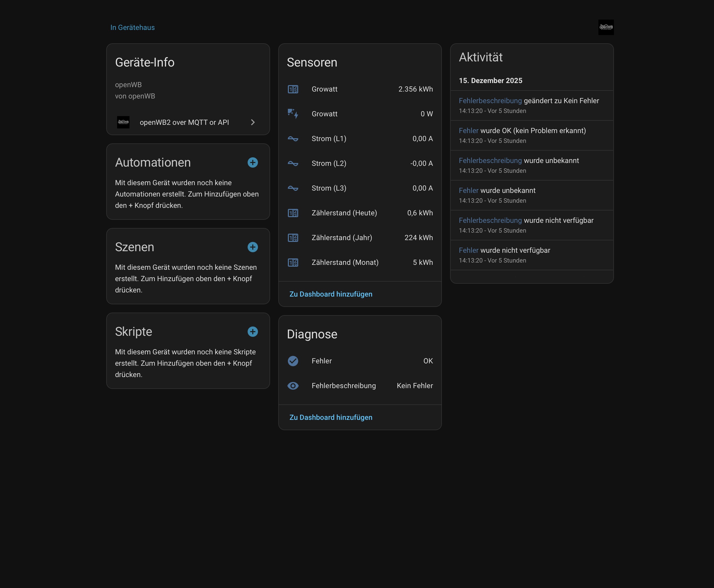The width and height of the screenshot is (714, 588).
Task: Open Zählerstand (Monat) sensor details
Action: click(360, 263)
